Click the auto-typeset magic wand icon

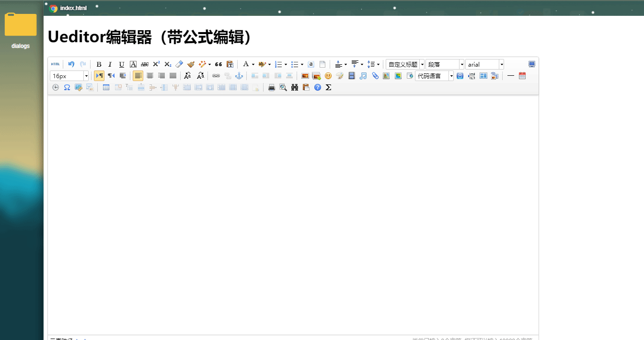pyautogui.click(x=202, y=64)
